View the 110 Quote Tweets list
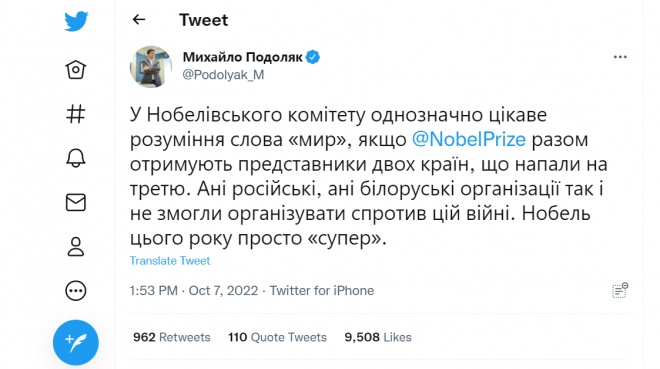The height and width of the screenshot is (369, 660). pyautogui.click(x=277, y=337)
